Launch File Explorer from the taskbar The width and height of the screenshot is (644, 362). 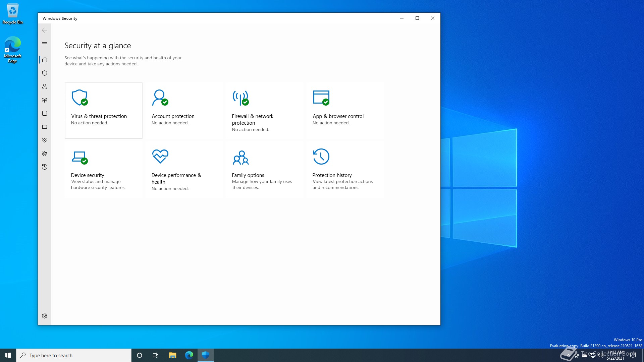172,355
